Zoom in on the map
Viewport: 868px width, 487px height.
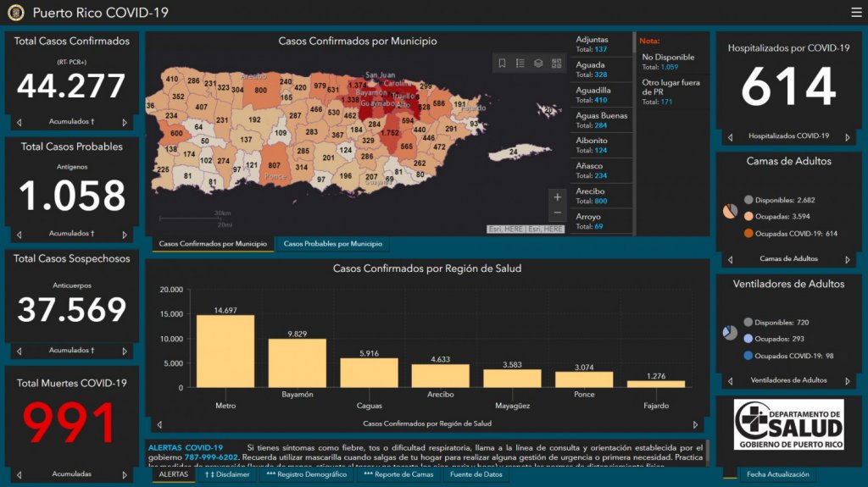click(x=557, y=197)
